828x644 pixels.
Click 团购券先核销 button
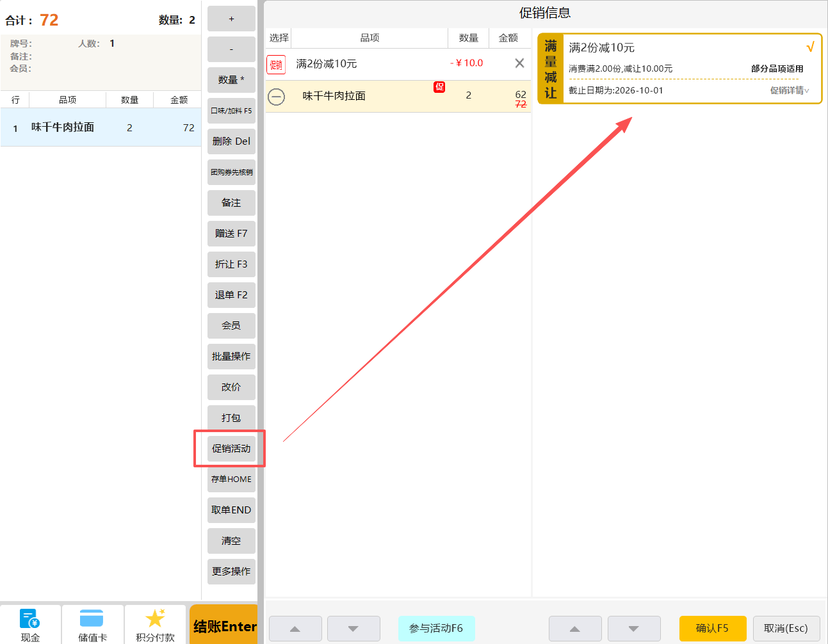point(231,172)
